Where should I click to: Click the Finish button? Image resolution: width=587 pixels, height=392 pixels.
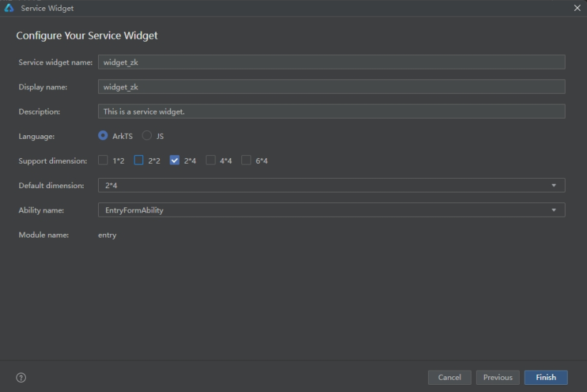(x=545, y=378)
